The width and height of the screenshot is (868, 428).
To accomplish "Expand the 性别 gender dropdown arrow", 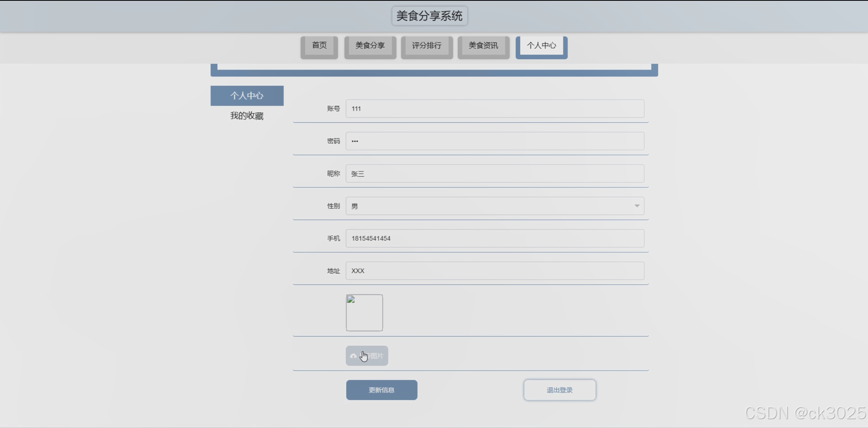I will coord(637,206).
